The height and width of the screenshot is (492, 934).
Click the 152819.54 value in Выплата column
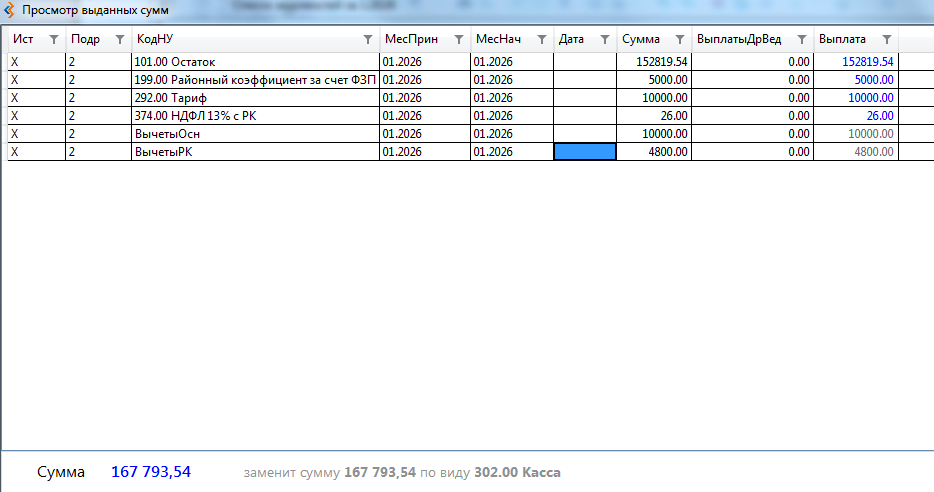coord(867,62)
